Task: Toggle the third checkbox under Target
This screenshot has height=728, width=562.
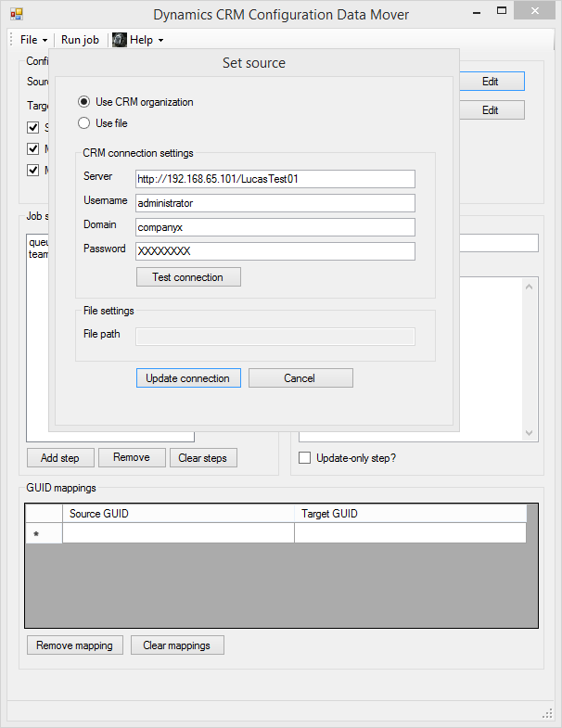Action: 33,170
